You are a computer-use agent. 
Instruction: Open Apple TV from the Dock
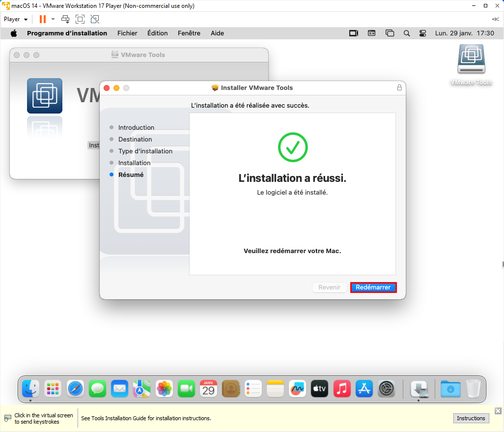tap(319, 389)
